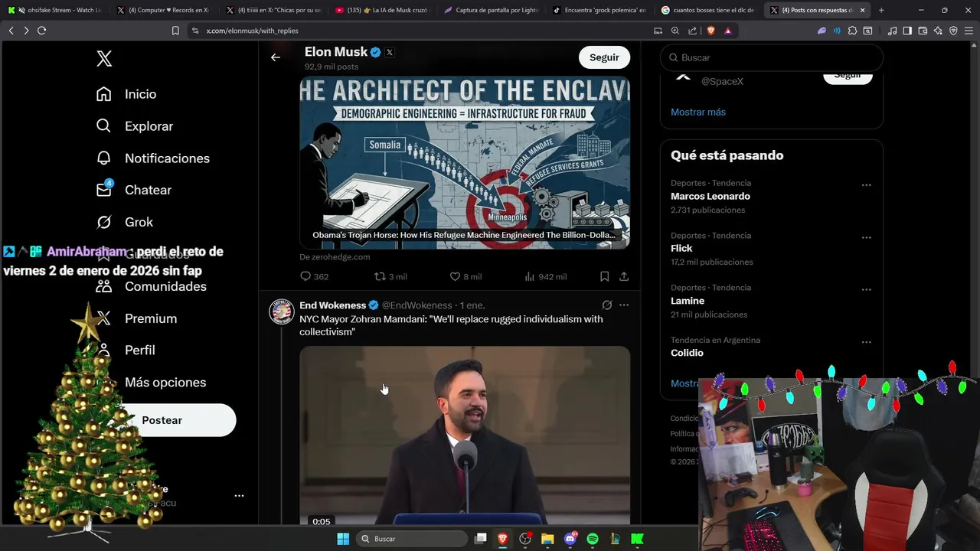Open Windows Start menu
980x551 pixels.
click(x=342, y=539)
